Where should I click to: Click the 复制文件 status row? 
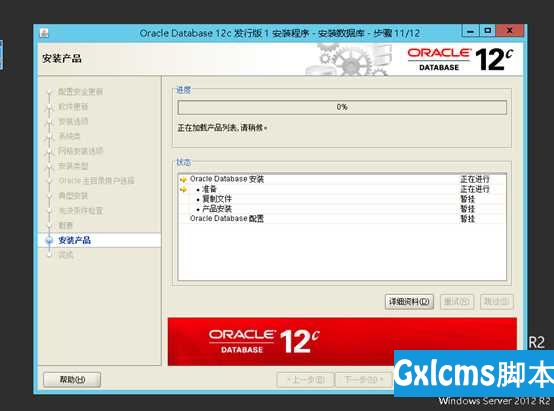tap(342, 199)
